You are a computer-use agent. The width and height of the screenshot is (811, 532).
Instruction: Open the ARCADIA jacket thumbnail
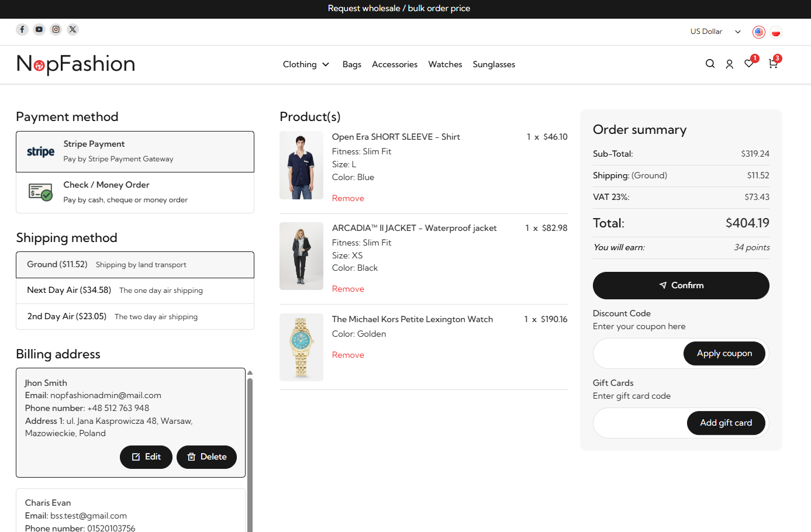point(301,256)
